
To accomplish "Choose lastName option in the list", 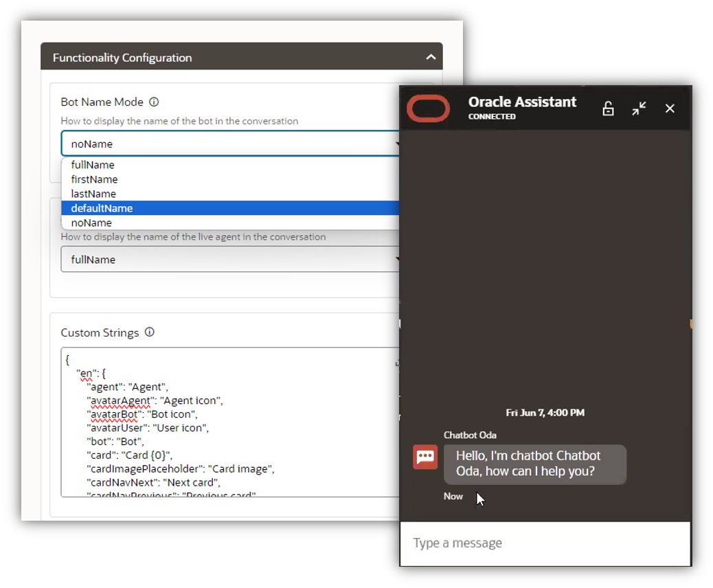I will [93, 194].
